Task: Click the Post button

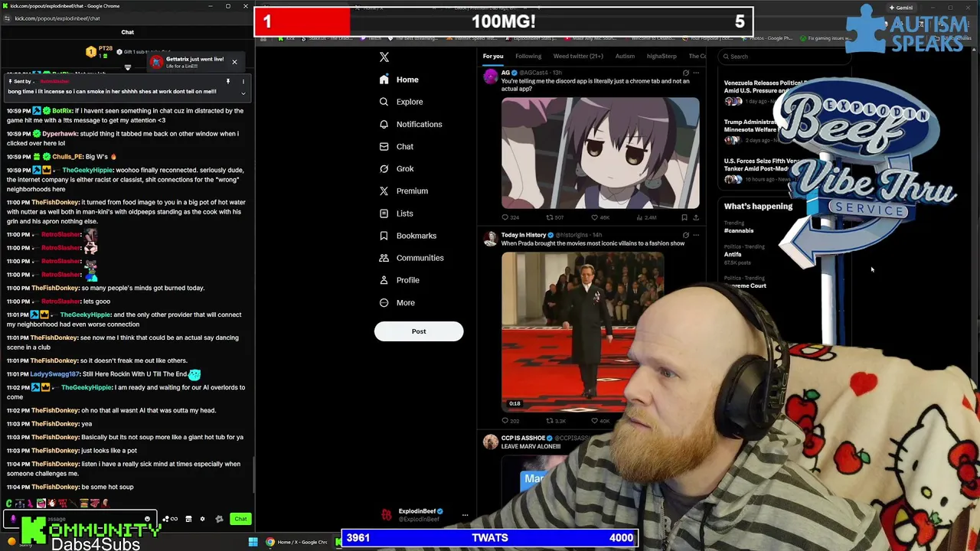Action: pyautogui.click(x=419, y=331)
